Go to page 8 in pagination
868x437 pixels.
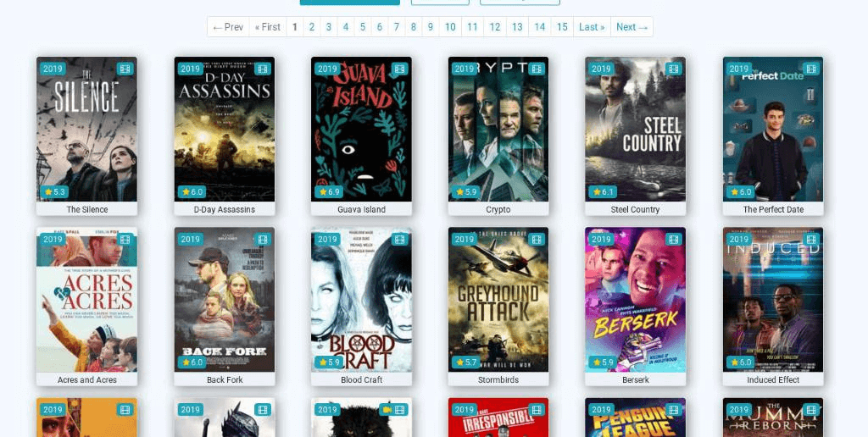[x=413, y=27]
